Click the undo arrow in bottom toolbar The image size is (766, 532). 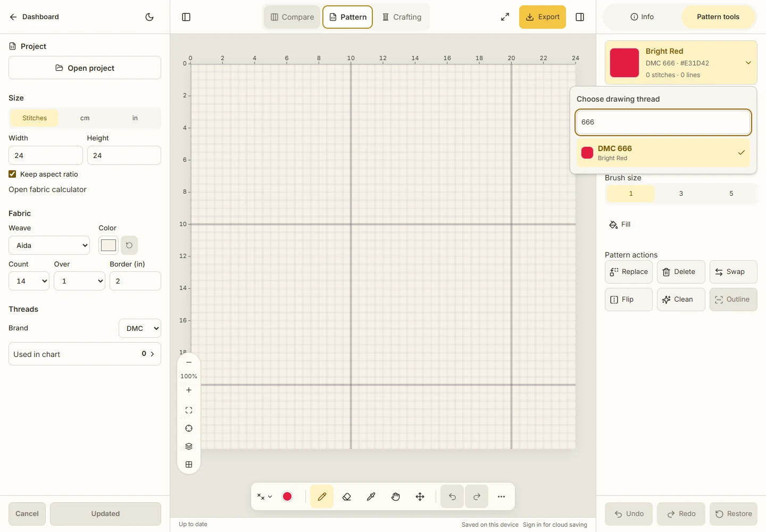pos(452,496)
